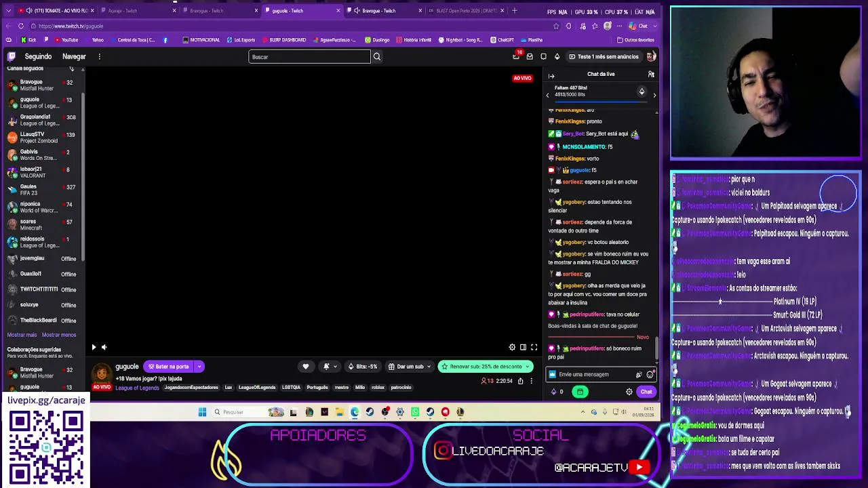The image size is (868, 488).
Task: Open guguole's channel avatar
Action: pos(101,374)
